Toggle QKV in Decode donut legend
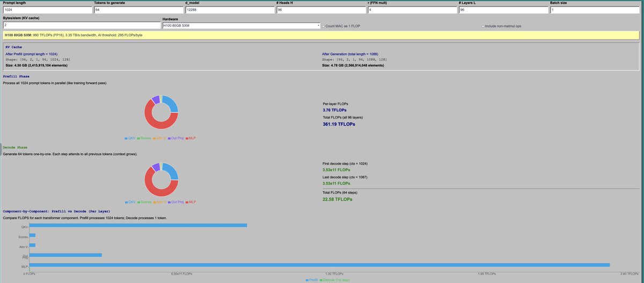This screenshot has width=644, height=283. (x=130, y=202)
